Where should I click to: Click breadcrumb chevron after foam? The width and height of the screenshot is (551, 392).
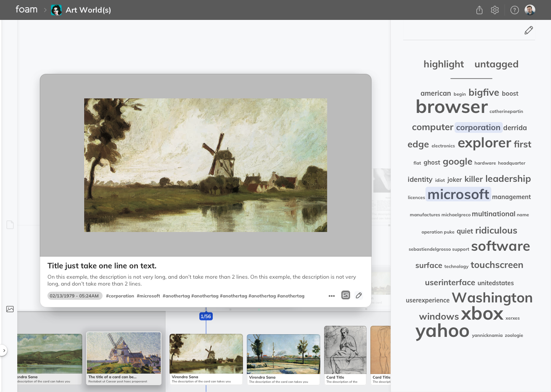(x=45, y=10)
